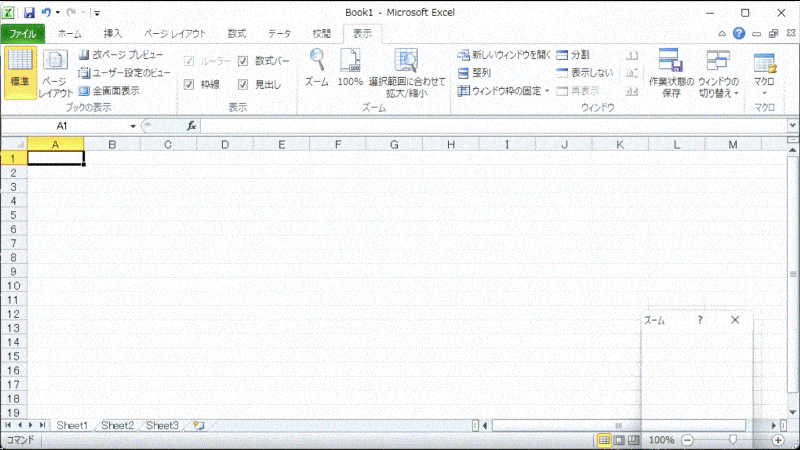Open ウィンドウの切り替え dropdown
800x450 pixels.
[718, 72]
